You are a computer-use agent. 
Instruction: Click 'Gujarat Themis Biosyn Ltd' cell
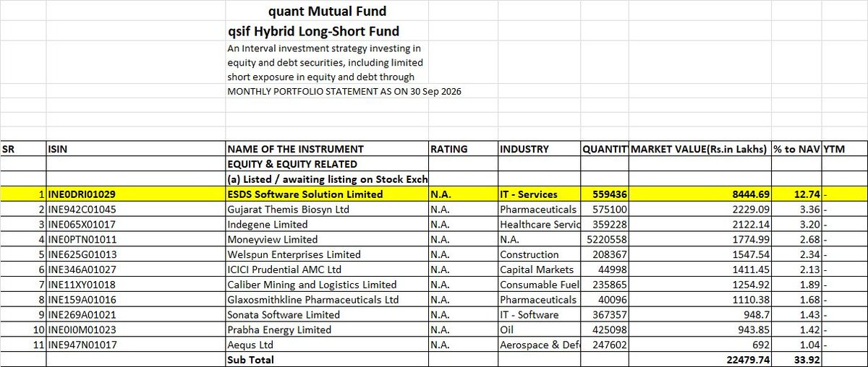pyautogui.click(x=327, y=209)
